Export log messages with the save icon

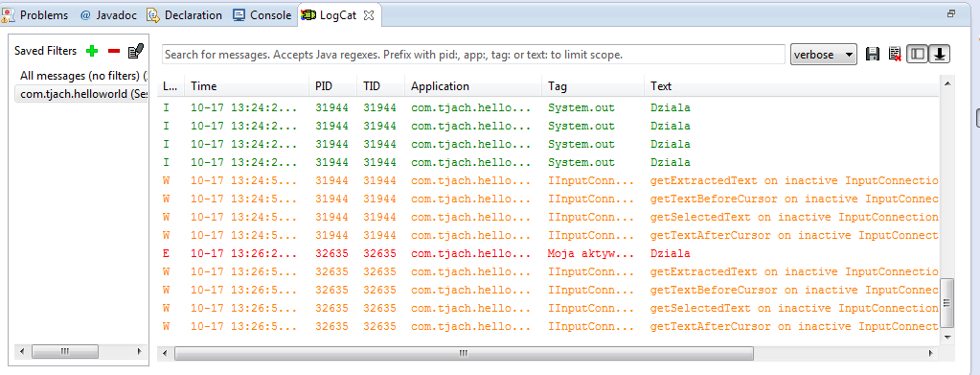[873, 55]
